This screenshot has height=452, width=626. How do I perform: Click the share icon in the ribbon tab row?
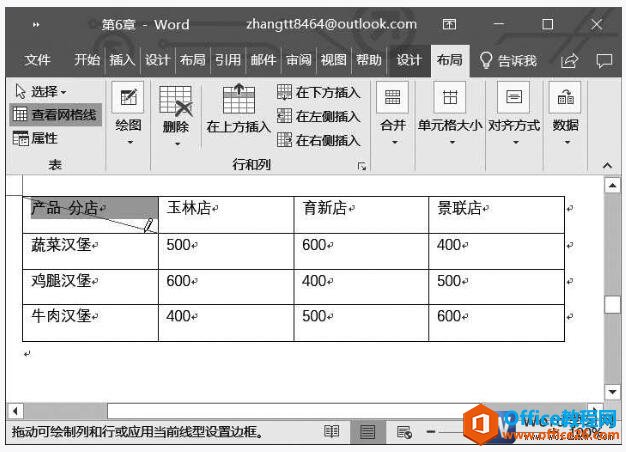click(x=569, y=60)
